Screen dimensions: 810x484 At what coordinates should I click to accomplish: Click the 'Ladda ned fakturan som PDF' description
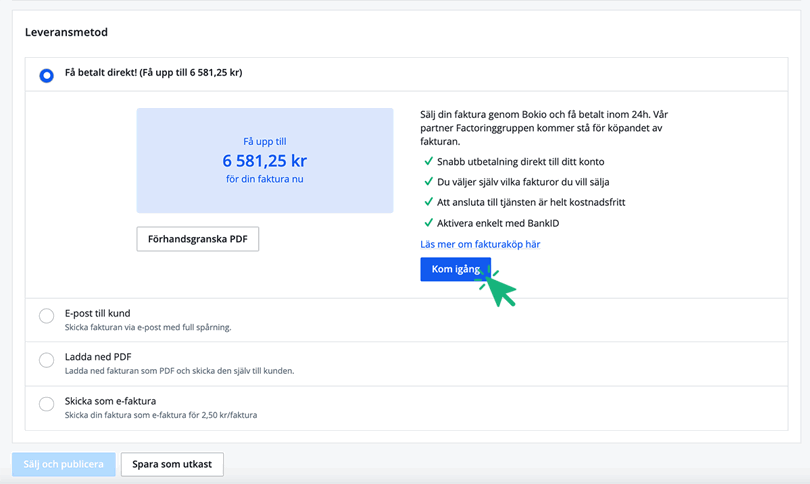click(179, 371)
